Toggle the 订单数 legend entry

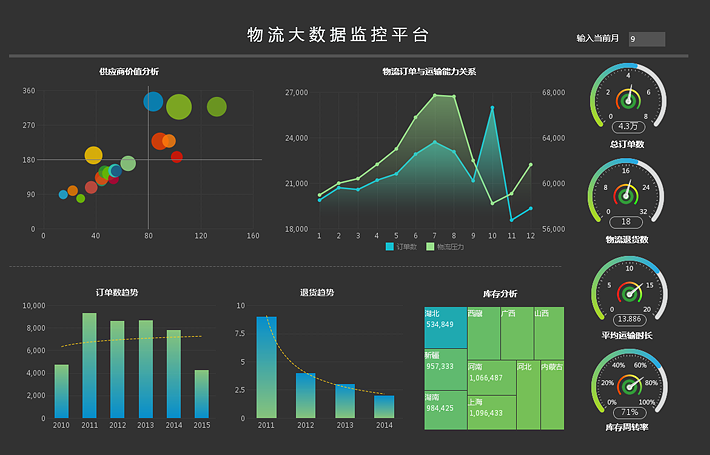(x=401, y=247)
